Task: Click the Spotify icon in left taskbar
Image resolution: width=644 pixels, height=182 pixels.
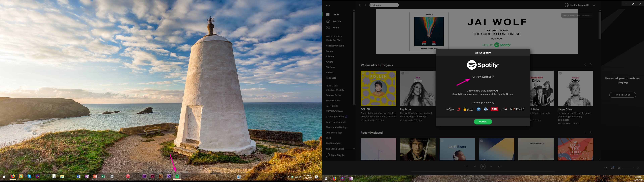Action: coord(177,176)
